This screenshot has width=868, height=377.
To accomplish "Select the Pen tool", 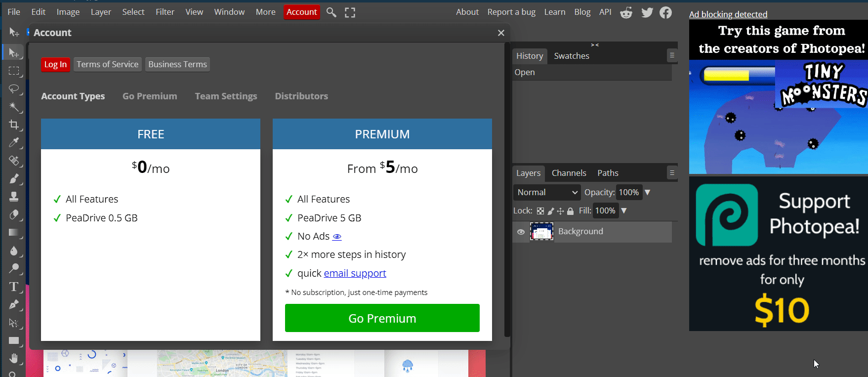I will click(14, 305).
